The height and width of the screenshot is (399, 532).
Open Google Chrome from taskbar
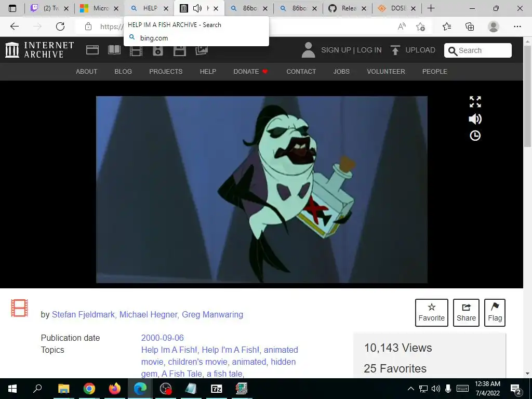coord(89,389)
